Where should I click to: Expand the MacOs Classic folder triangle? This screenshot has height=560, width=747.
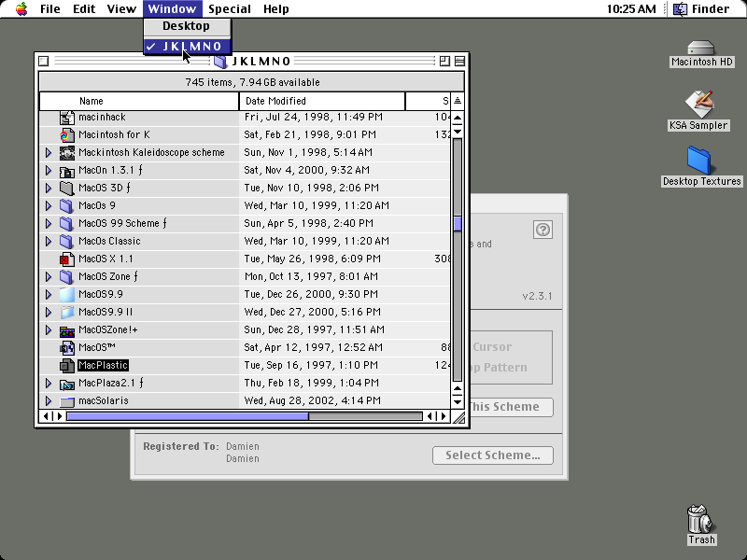pyautogui.click(x=49, y=242)
